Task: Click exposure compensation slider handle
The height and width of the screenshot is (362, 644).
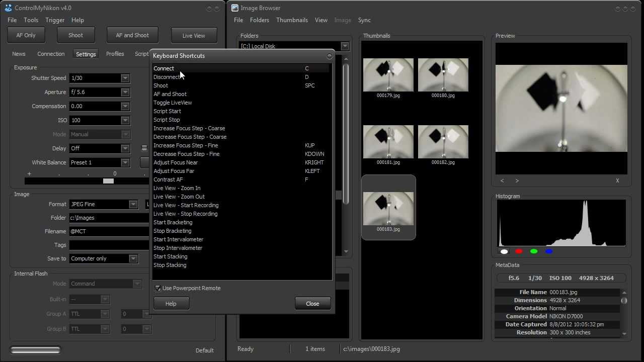Action: [x=108, y=181]
